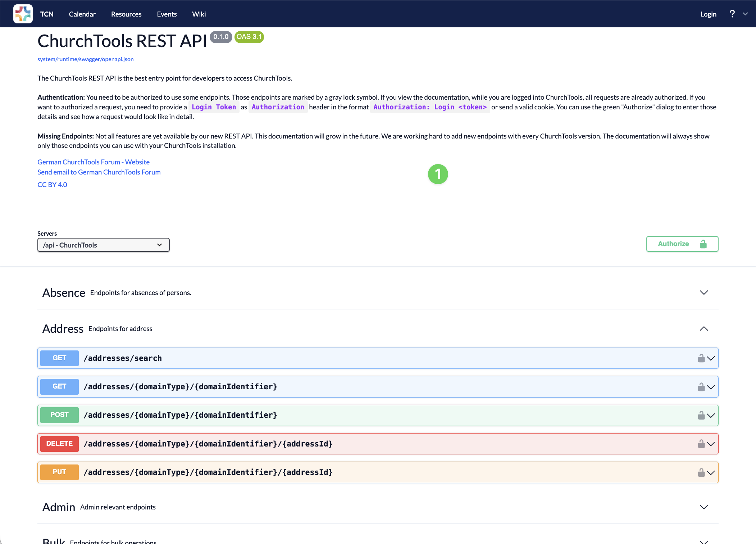Viewport: 756px width, 544px height.
Task: Click the OAS 3.1 badge
Action: pos(249,37)
